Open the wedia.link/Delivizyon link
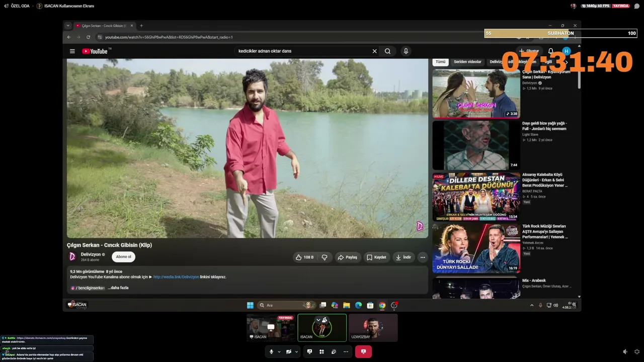The height and width of the screenshot is (362, 644). coord(176,277)
